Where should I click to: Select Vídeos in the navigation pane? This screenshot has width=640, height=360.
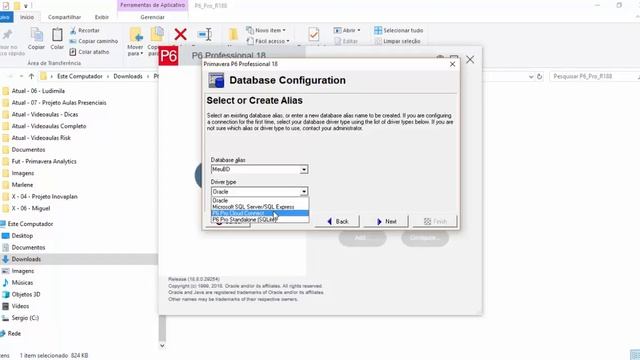tap(20, 306)
